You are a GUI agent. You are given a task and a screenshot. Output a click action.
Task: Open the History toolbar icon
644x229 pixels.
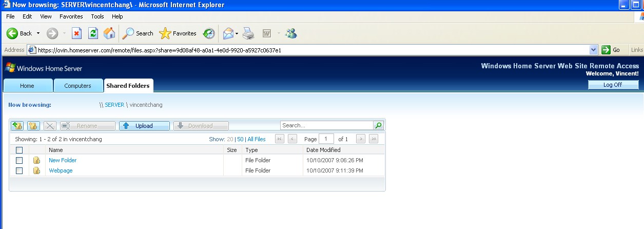pos(208,33)
